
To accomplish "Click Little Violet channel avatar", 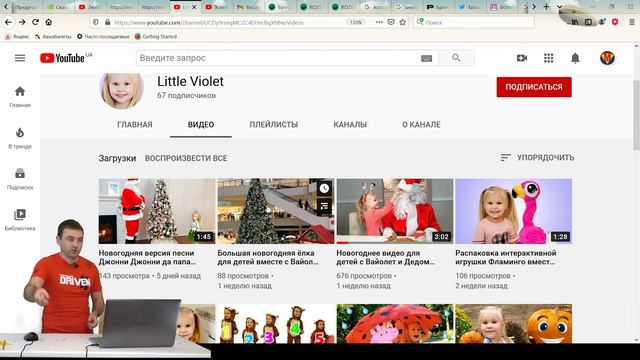I will pyautogui.click(x=122, y=91).
